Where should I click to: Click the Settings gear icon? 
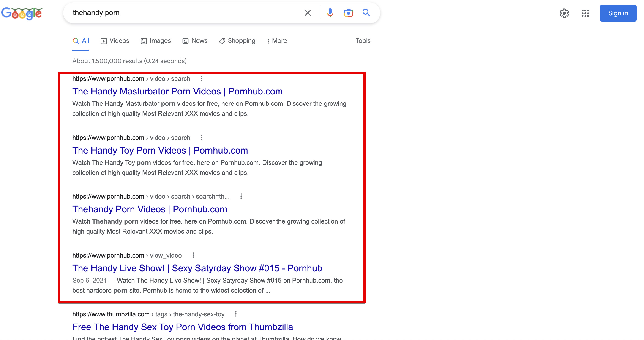(x=564, y=13)
